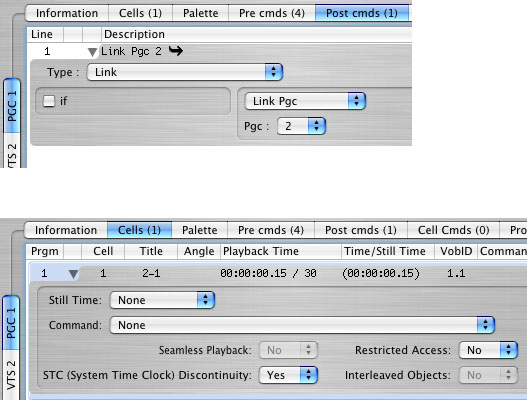This screenshot has width=527, height=400.
Task: Open the STC Discontinuity dropdown showing Yes
Action: [288, 375]
